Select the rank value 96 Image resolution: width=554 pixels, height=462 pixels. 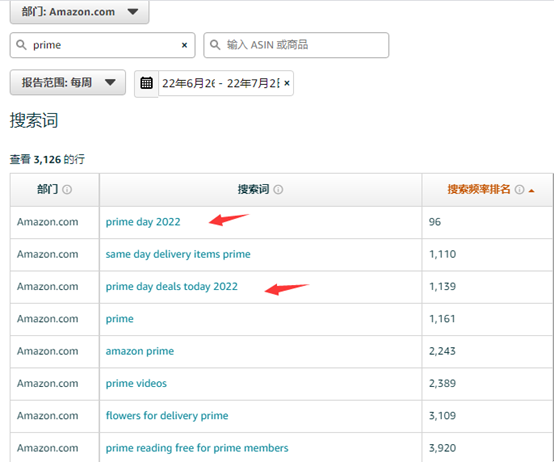click(x=435, y=222)
